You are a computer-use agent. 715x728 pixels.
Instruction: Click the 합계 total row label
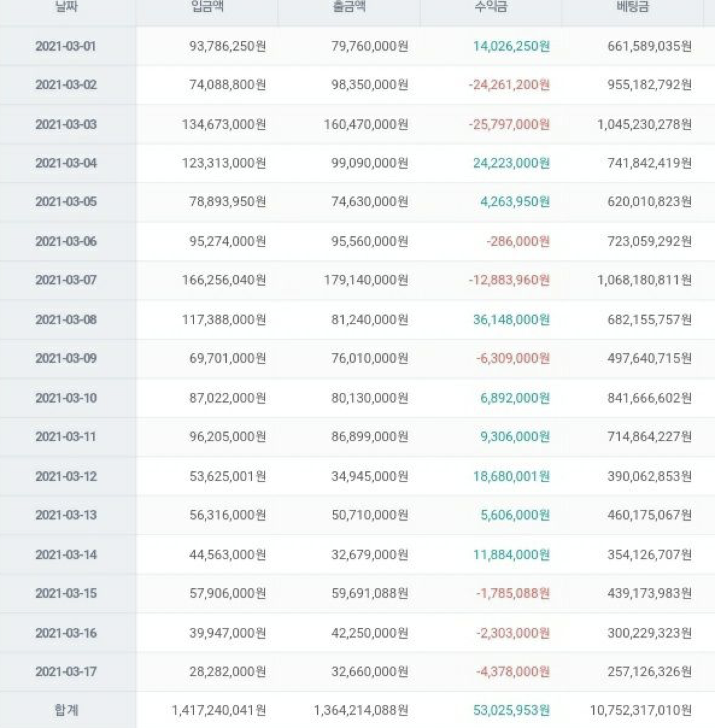tap(66, 710)
